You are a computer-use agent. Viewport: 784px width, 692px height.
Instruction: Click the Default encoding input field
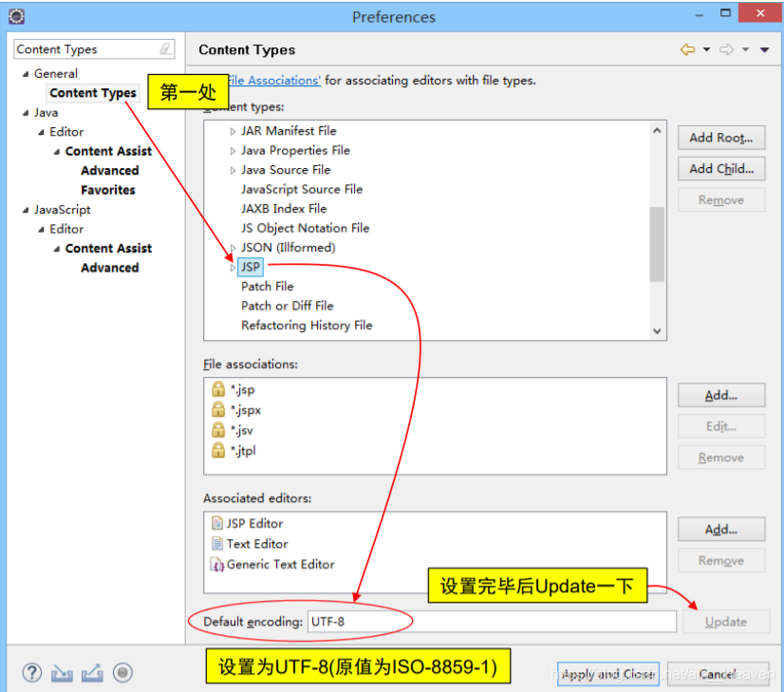tap(492, 622)
